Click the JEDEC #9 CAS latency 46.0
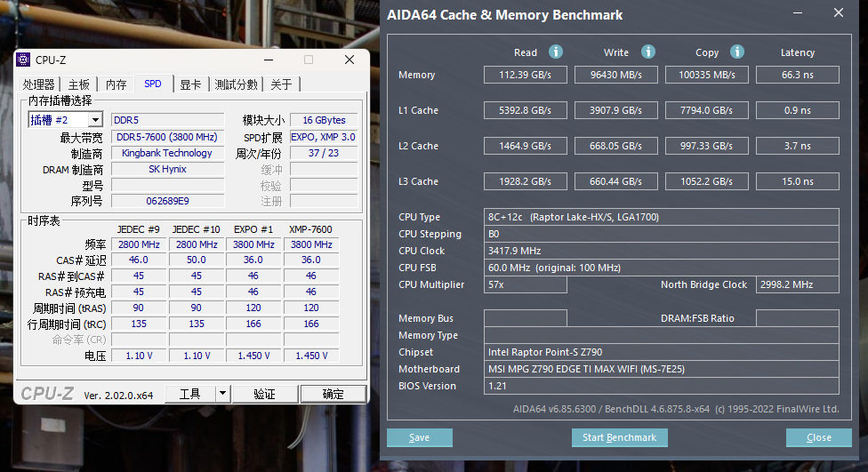868x472 pixels. [x=139, y=260]
